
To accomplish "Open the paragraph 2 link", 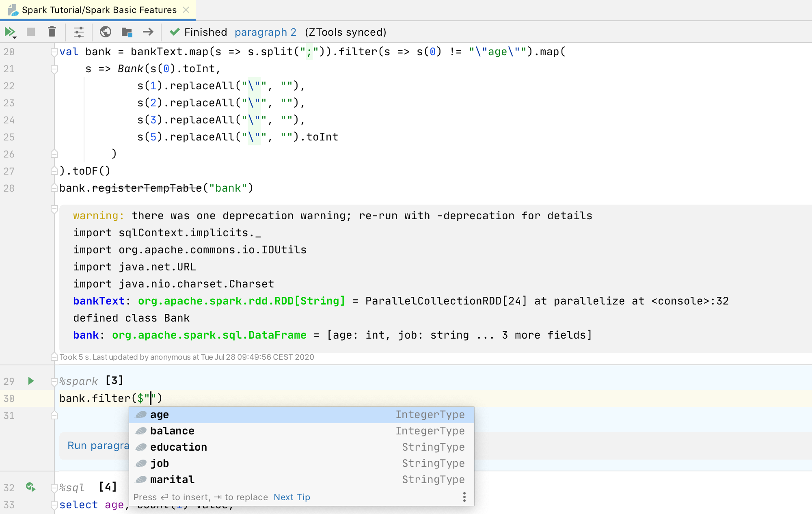I will pos(266,32).
